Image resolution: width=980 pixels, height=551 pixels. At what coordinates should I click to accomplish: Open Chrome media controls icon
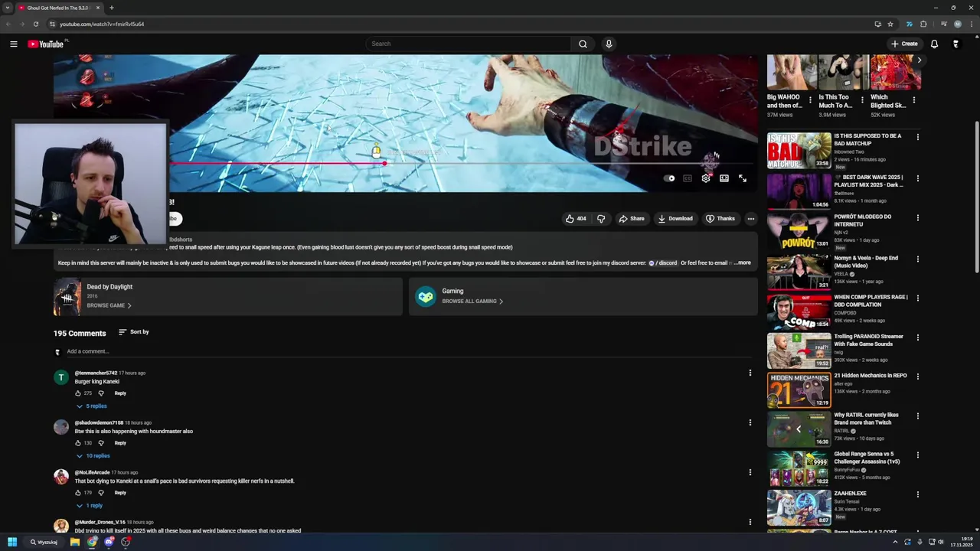(943, 24)
